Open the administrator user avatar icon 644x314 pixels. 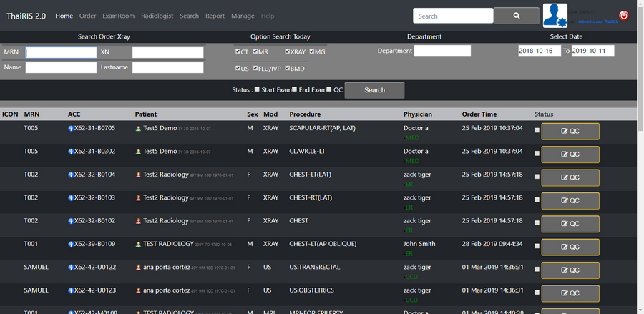pos(555,16)
